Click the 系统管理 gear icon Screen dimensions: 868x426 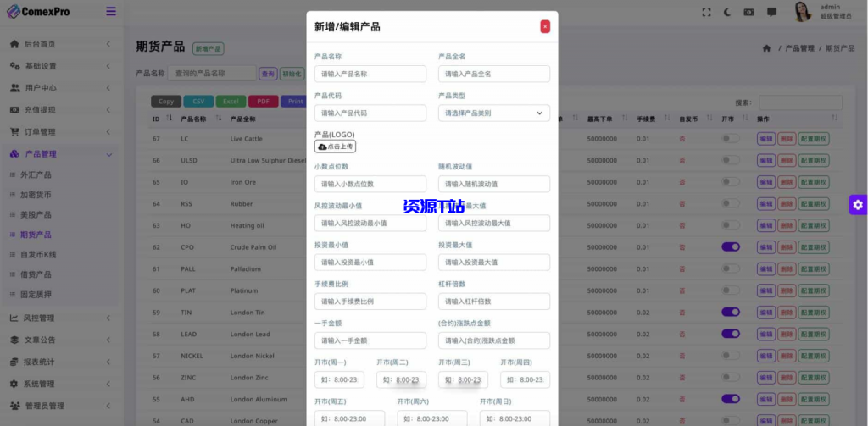click(14, 384)
